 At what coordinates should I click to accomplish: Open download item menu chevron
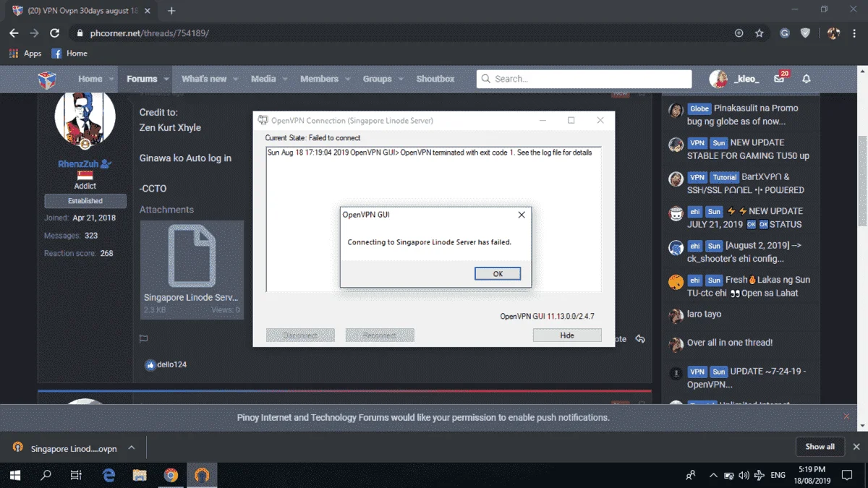tap(131, 448)
